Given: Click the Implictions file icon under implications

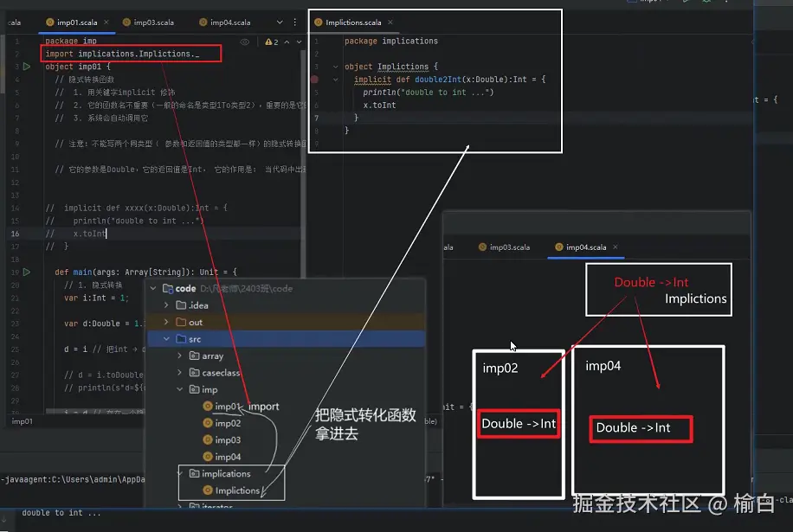Looking at the screenshot, I should tap(207, 491).
